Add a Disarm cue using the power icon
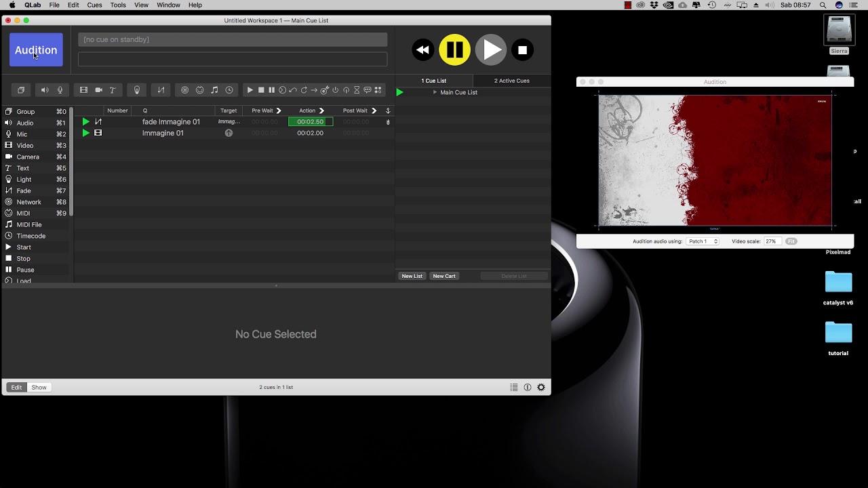Image resolution: width=868 pixels, height=488 pixels. [x=335, y=90]
